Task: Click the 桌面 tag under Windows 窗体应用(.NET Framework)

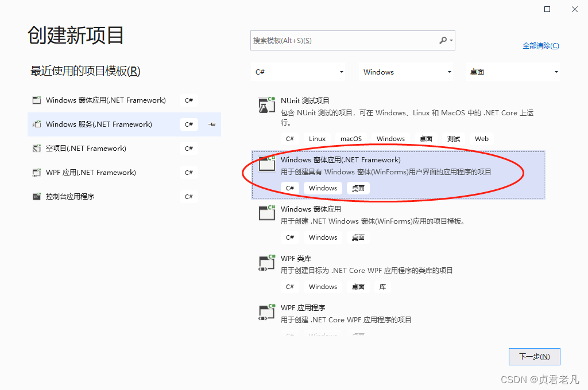Action: 358,188
